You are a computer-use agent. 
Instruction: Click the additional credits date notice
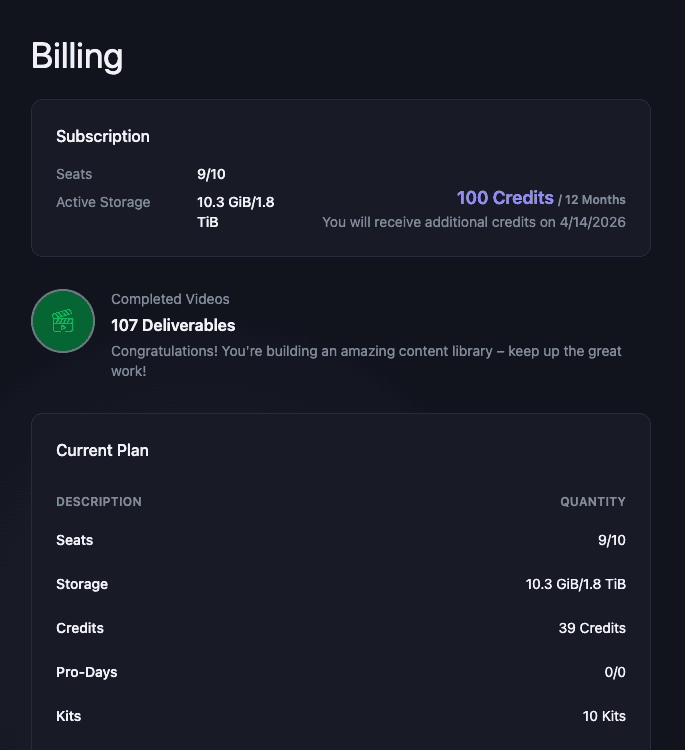[473, 222]
